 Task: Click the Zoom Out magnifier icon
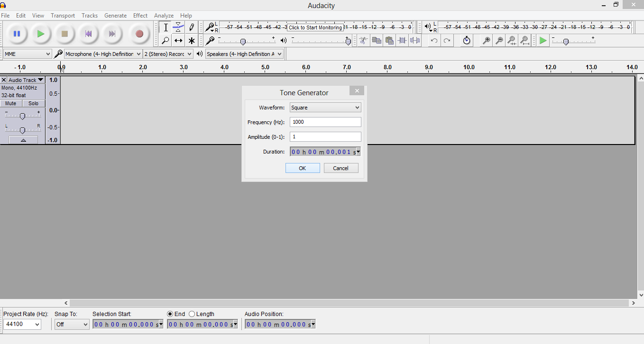click(499, 41)
